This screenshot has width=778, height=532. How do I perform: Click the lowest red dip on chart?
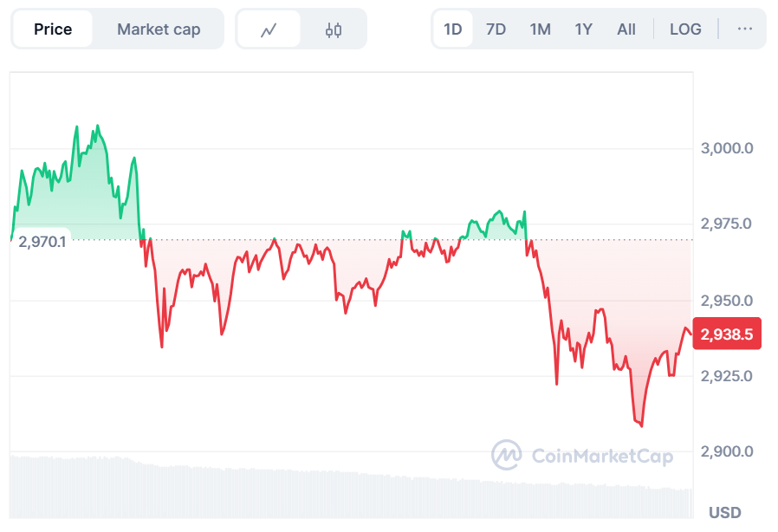(x=642, y=425)
